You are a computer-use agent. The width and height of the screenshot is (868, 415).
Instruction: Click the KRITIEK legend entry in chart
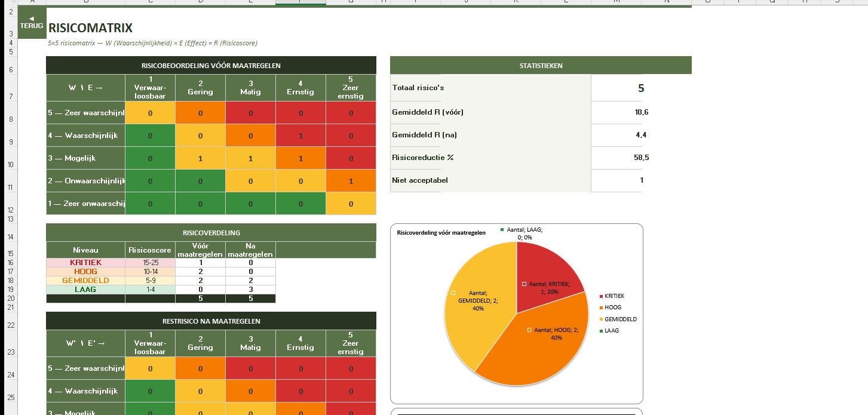[x=614, y=296]
